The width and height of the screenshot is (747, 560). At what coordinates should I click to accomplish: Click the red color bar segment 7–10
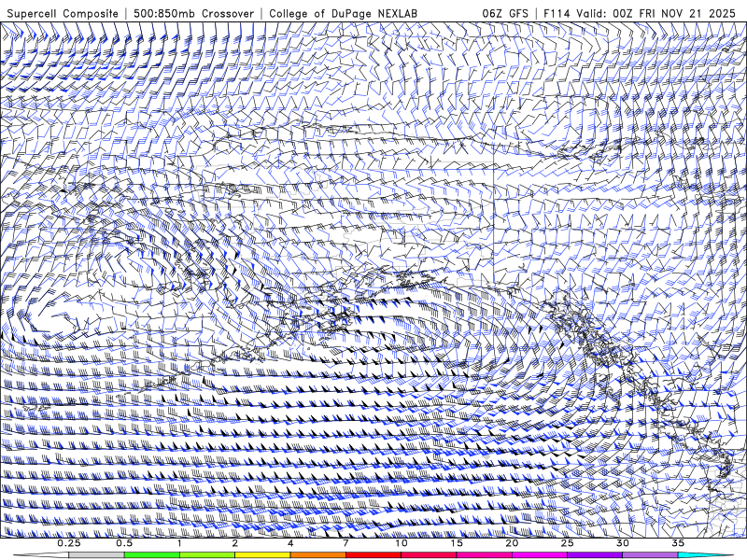pyautogui.click(x=373, y=555)
